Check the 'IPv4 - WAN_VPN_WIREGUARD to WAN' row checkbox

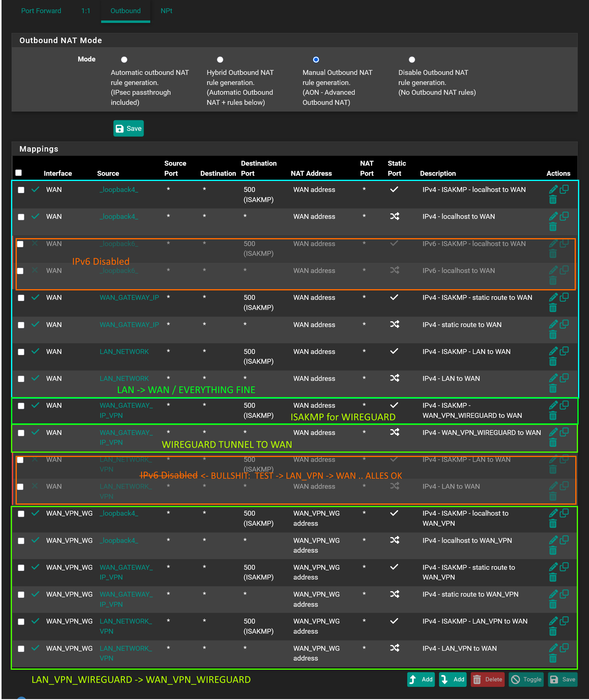21,433
